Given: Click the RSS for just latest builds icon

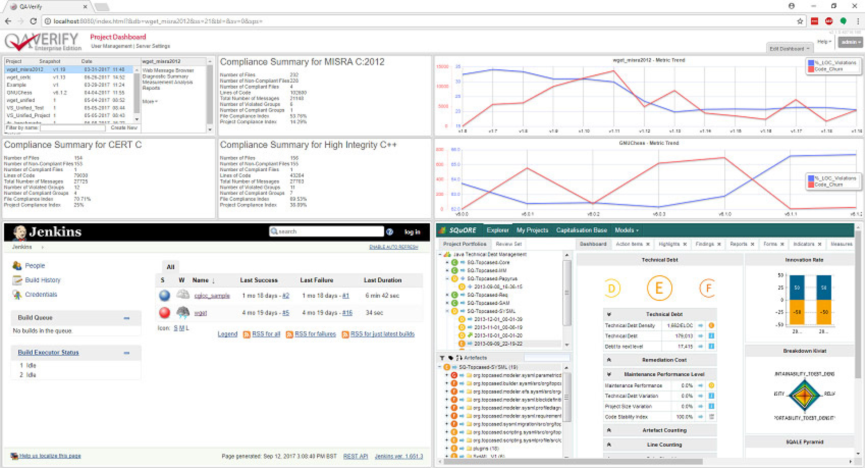Looking at the screenshot, I should pos(345,334).
